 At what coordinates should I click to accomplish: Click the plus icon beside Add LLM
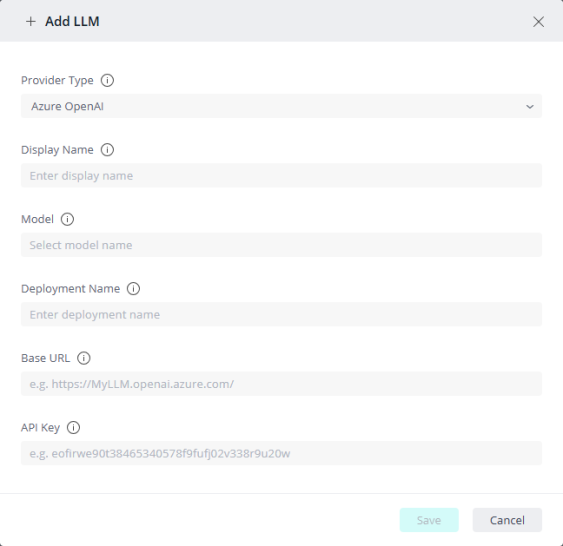tap(31, 22)
